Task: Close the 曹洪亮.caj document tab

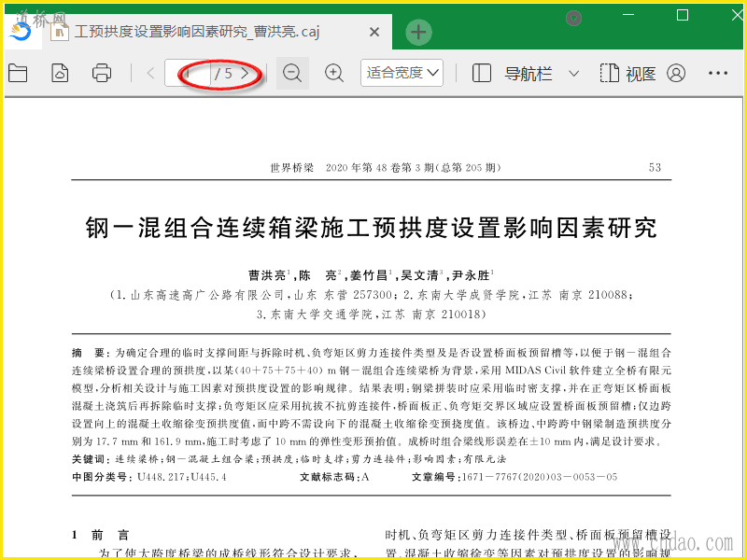Action: [x=374, y=33]
